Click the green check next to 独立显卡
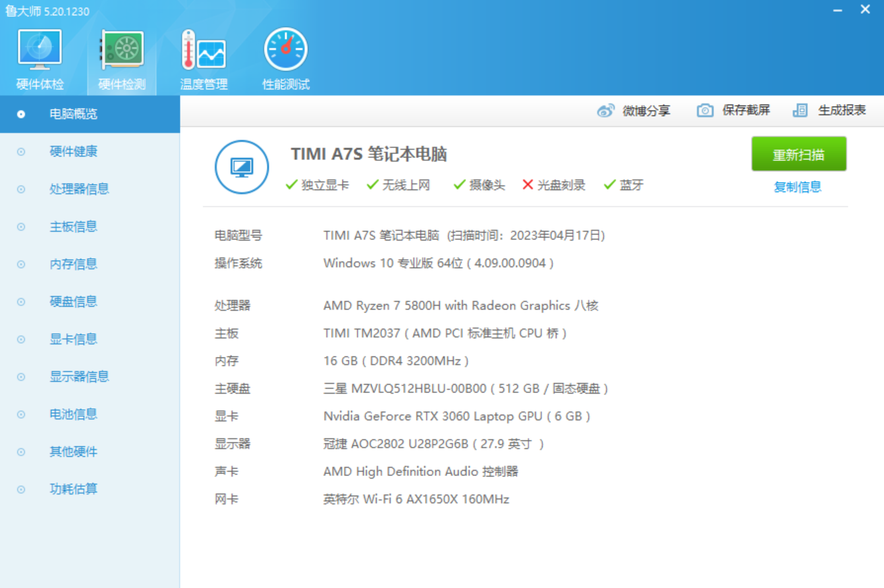The width and height of the screenshot is (884, 588). 291,185
